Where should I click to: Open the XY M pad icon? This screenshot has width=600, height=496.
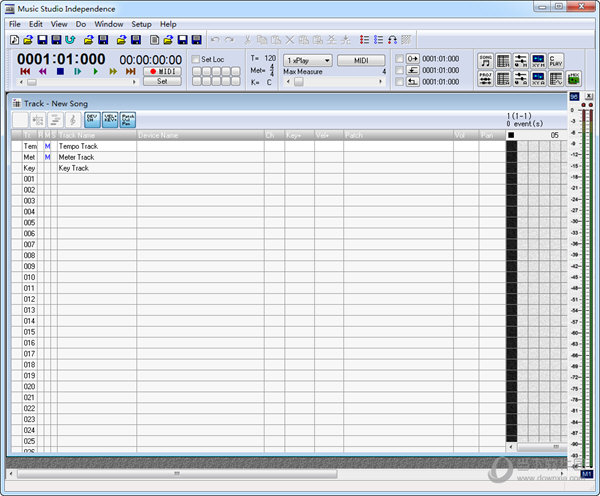pyautogui.click(x=538, y=61)
